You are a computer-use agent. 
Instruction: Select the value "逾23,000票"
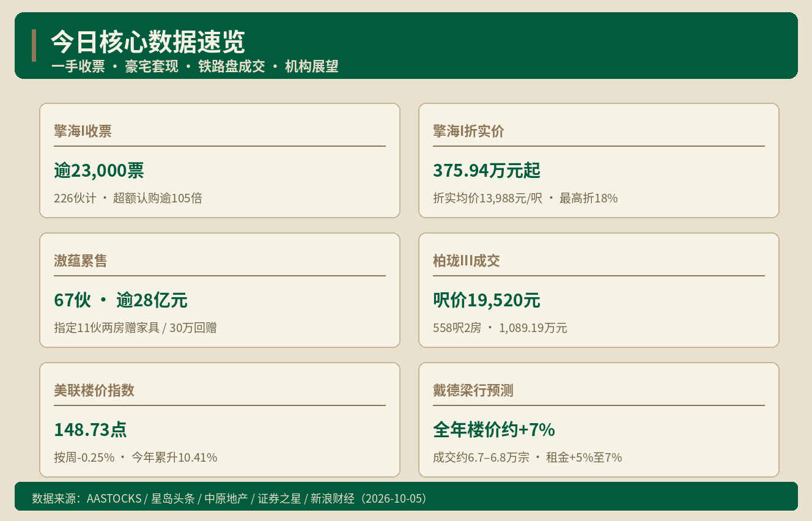99,171
